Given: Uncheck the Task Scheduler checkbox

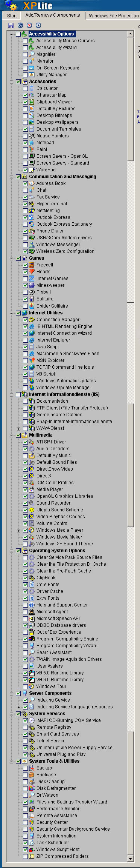Looking at the screenshot, I should coord(25,843).
